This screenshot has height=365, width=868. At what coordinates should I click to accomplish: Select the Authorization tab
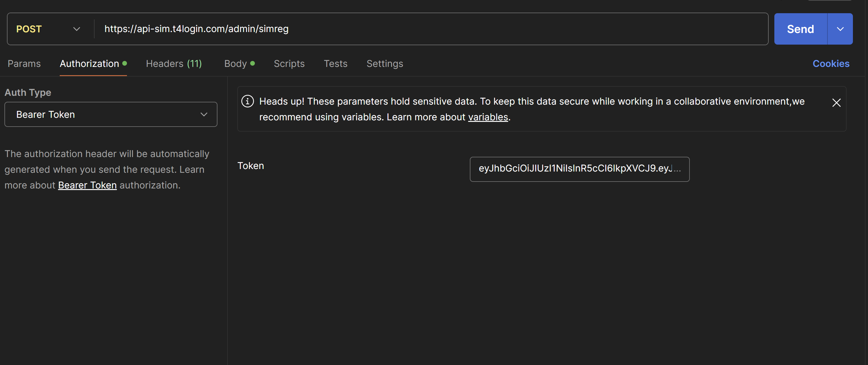click(x=89, y=64)
